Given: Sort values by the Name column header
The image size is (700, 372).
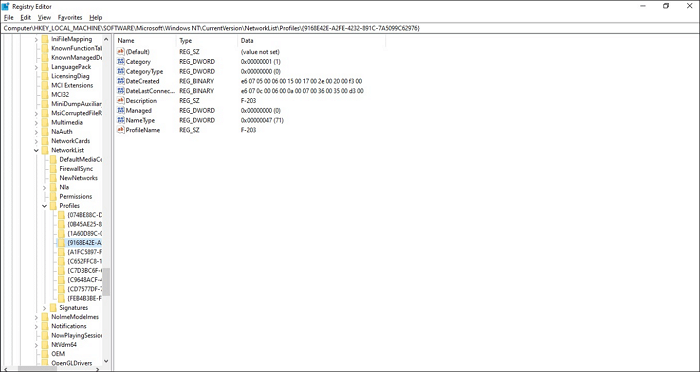Looking at the screenshot, I should (x=145, y=41).
